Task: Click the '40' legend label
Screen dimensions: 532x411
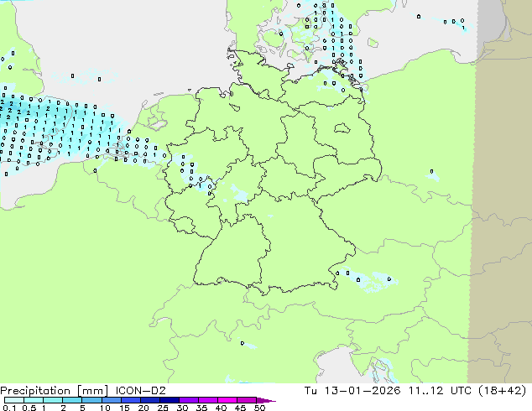Action: click(x=221, y=408)
